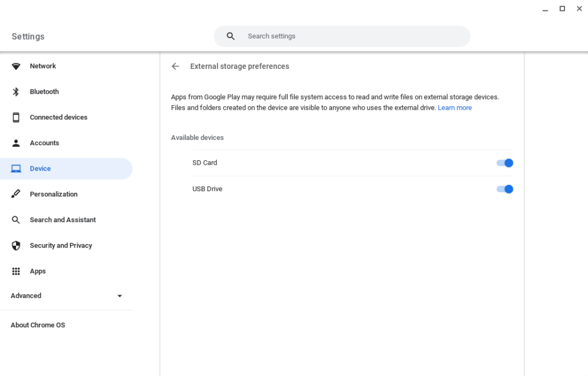
Task: Click the magnifier icon in search bar
Action: pos(231,36)
